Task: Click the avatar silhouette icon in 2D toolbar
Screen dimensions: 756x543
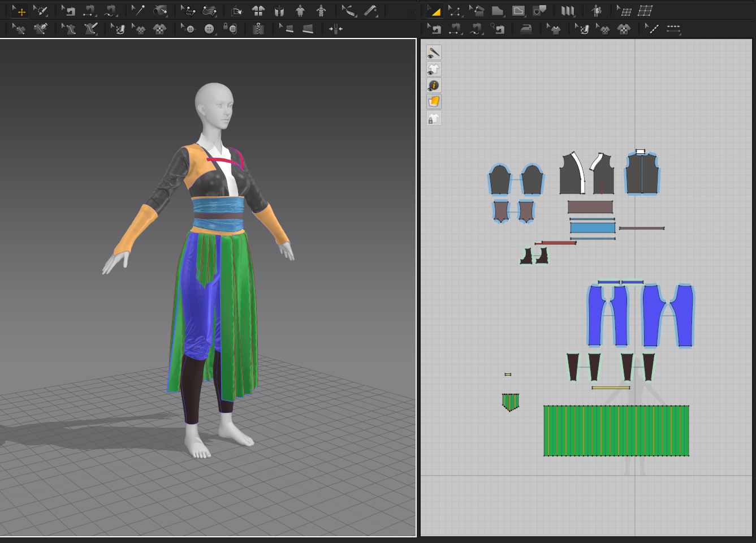Action: [x=596, y=11]
